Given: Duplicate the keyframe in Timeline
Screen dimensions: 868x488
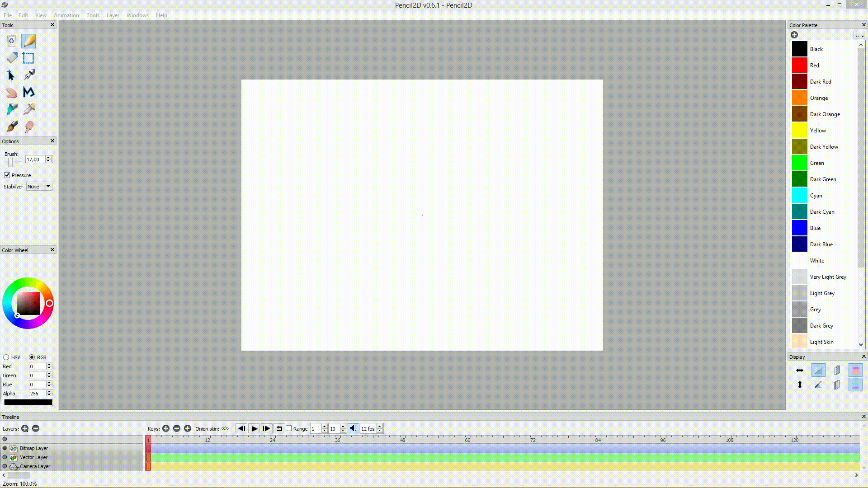Looking at the screenshot, I should point(188,428).
